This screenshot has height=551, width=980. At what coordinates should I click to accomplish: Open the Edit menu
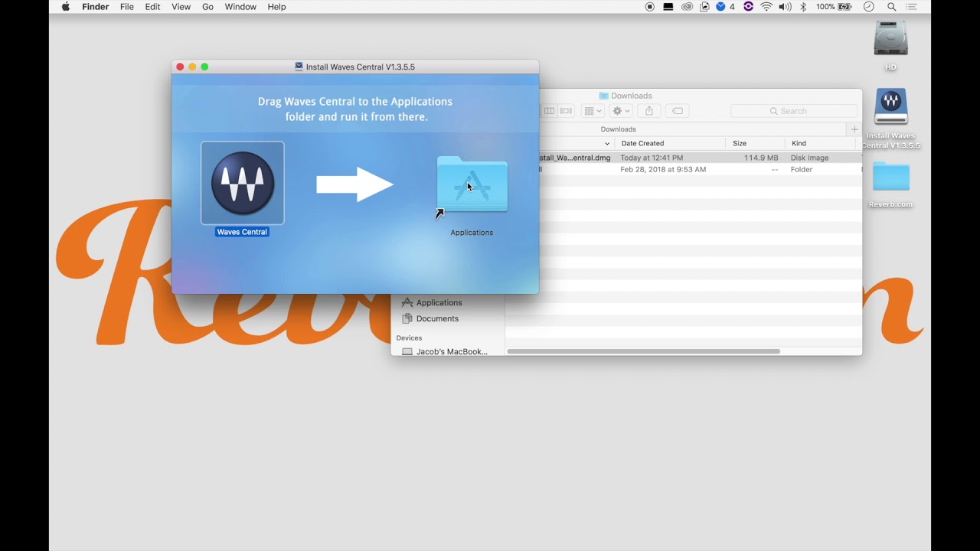[152, 7]
